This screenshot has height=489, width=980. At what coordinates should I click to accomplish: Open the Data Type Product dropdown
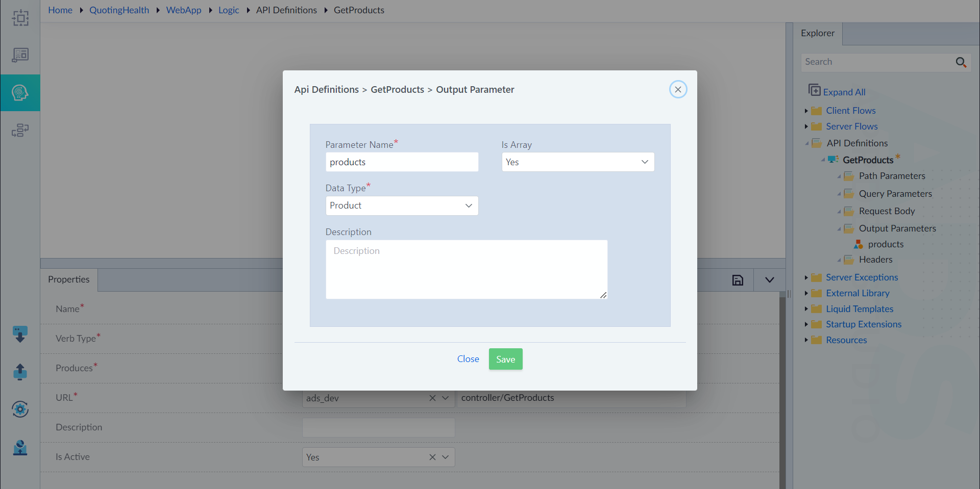point(402,205)
